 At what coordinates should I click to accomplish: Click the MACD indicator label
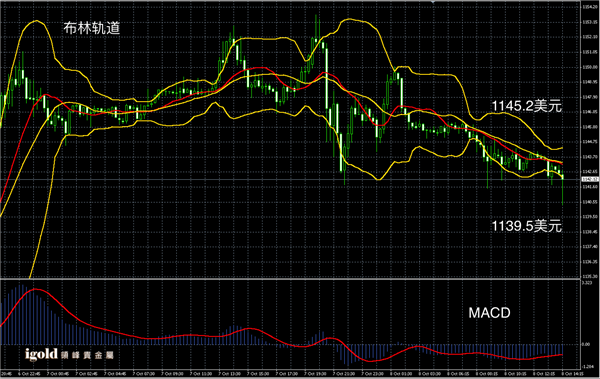[489, 313]
